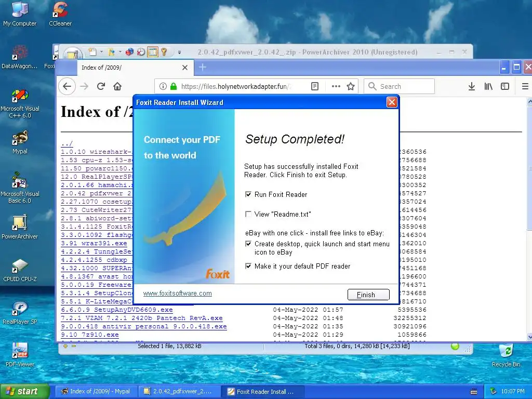
Task: Switch to 2.0.42_pdfxvwer taskbar item
Action: pyautogui.click(x=179, y=391)
